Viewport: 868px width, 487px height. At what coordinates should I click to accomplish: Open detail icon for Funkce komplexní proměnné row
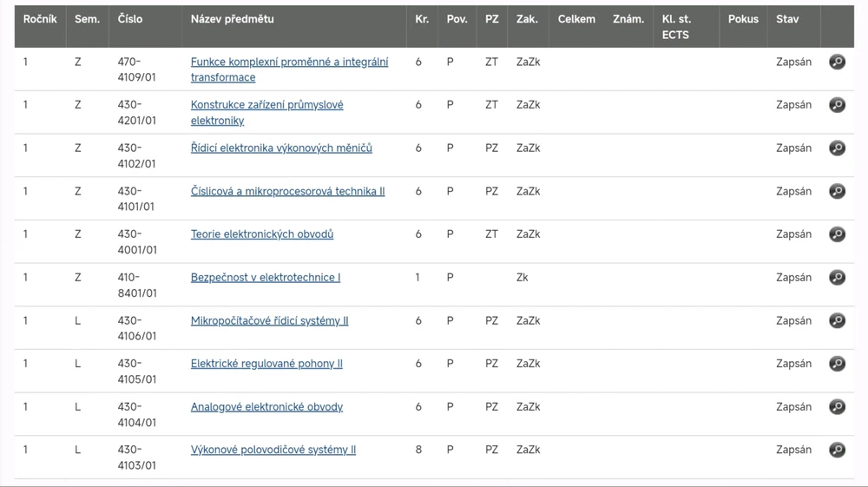(x=837, y=62)
